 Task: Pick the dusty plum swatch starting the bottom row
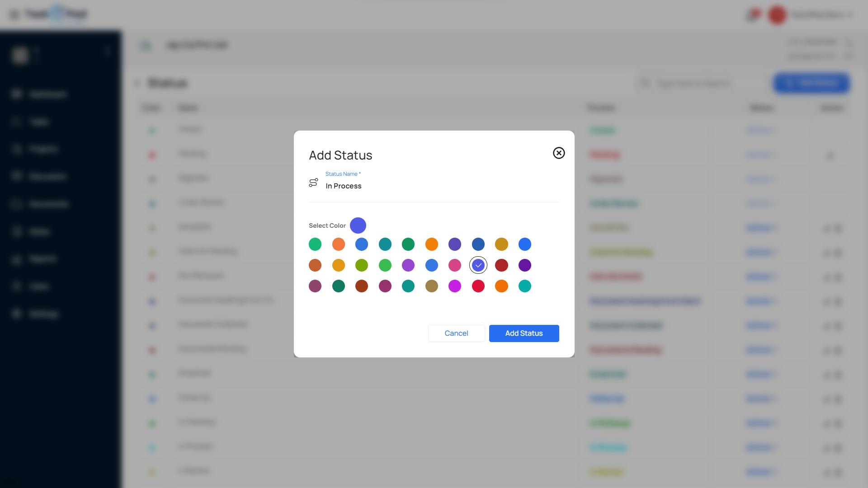[315, 286]
